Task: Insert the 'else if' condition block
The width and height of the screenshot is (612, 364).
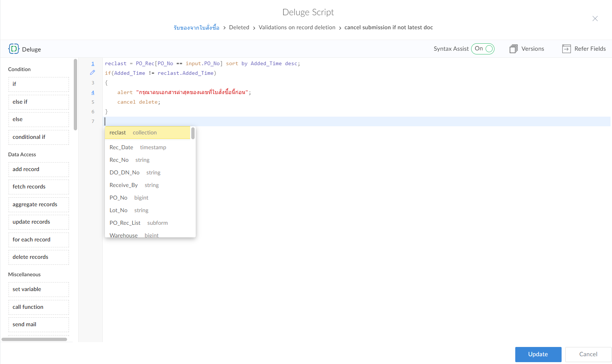Action: [39, 102]
